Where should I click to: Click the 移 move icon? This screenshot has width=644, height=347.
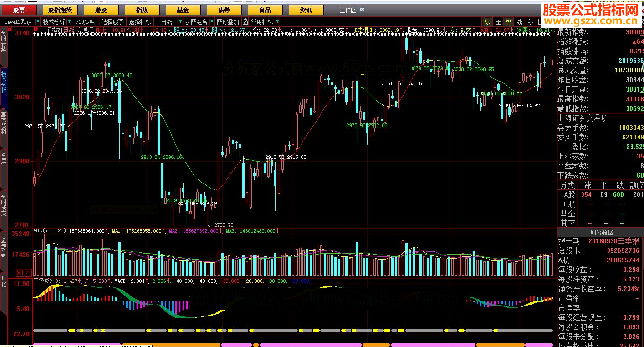point(530,21)
